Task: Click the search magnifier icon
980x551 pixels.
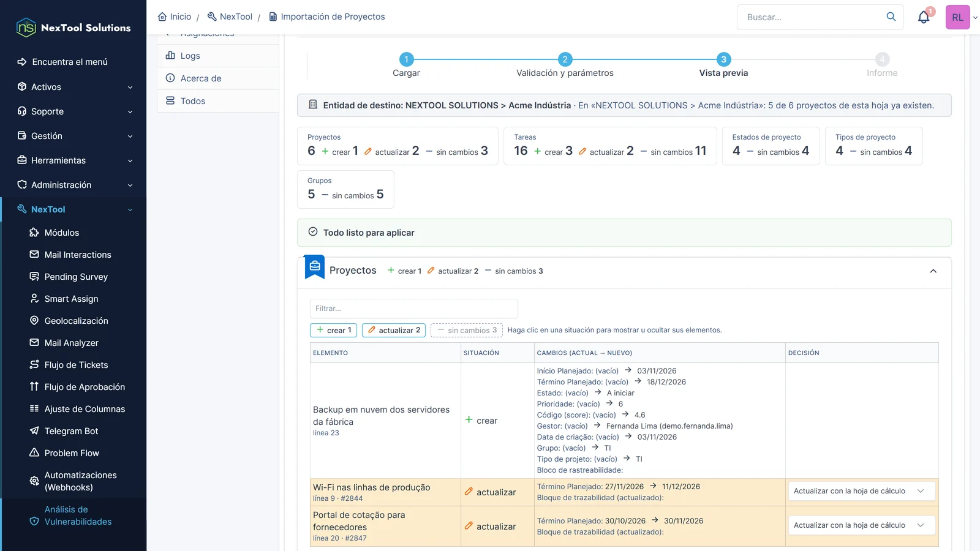Action: [x=891, y=17]
